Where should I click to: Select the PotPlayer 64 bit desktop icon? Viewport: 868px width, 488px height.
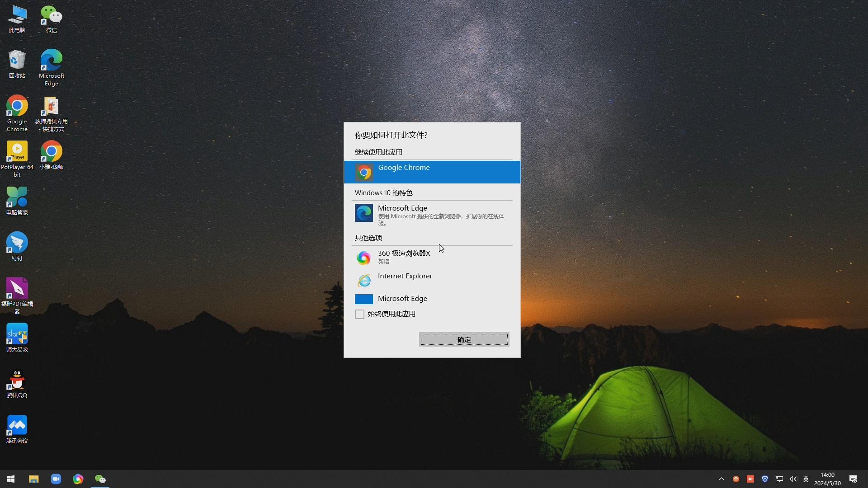coord(17,159)
